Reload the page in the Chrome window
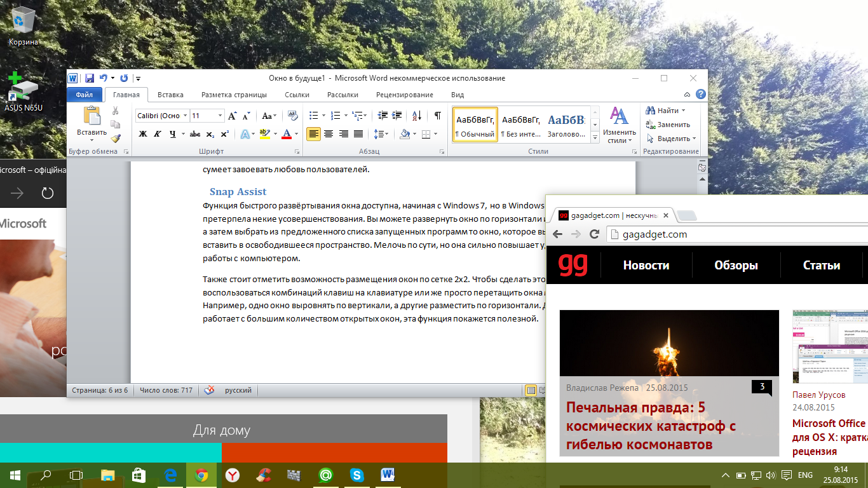The height and width of the screenshot is (488, 868). click(595, 234)
